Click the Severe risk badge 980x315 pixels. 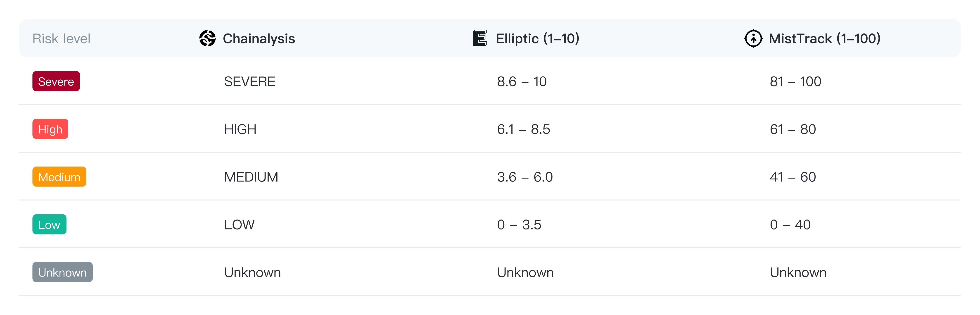pos(56,81)
